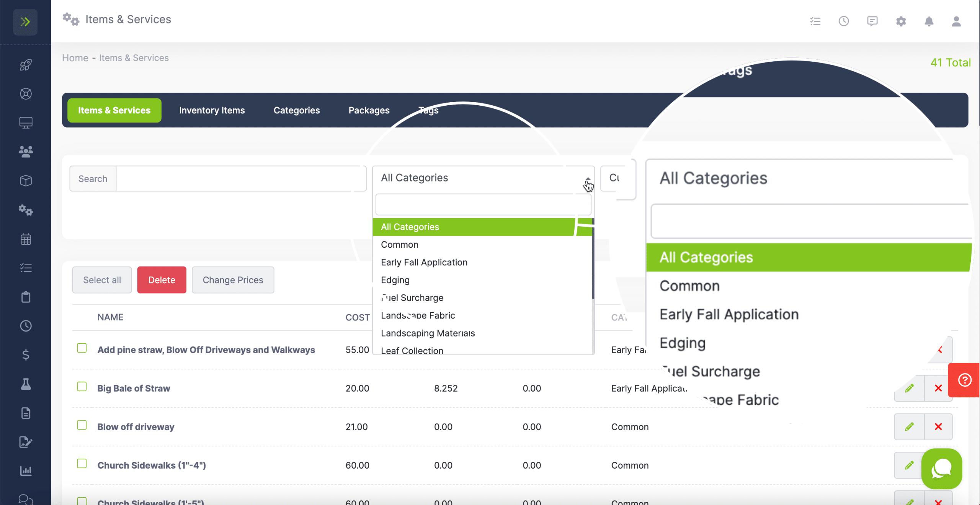980x505 pixels.
Task: Open the Packages tab
Action: [x=369, y=110]
